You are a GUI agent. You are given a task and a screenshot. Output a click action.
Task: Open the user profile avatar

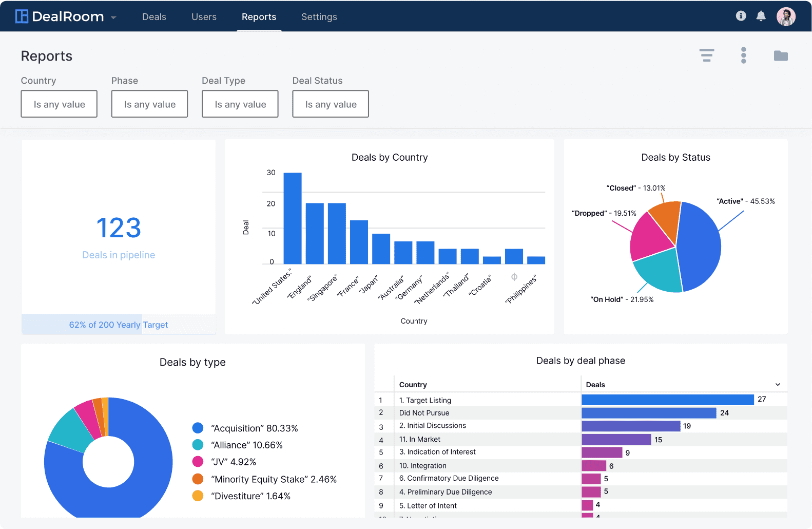785,16
